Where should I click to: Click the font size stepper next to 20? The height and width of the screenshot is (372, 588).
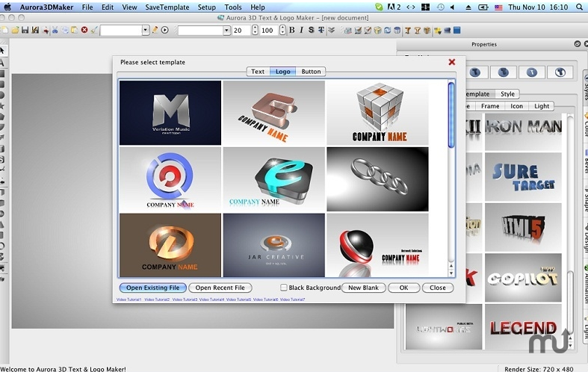click(255, 31)
